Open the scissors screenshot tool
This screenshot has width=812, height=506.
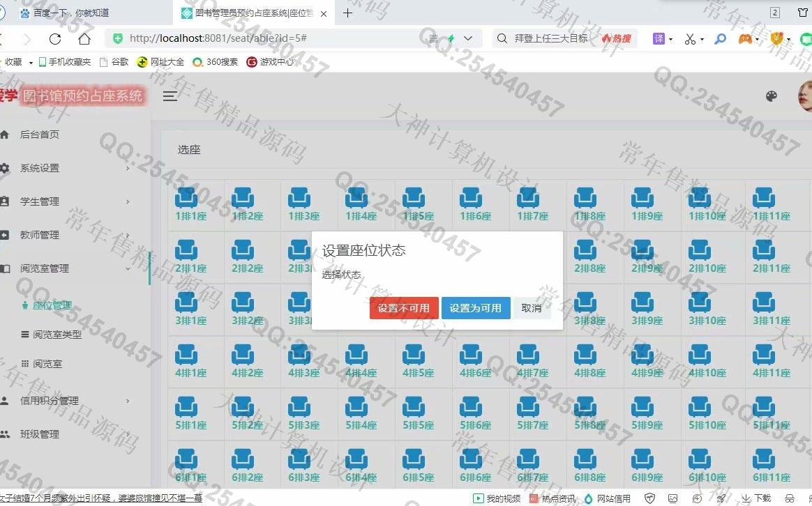coord(691,39)
